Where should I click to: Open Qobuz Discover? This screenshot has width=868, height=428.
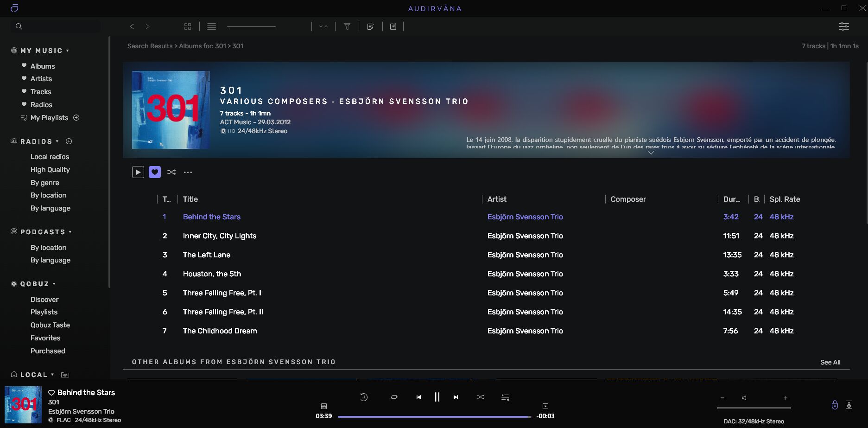(x=44, y=300)
